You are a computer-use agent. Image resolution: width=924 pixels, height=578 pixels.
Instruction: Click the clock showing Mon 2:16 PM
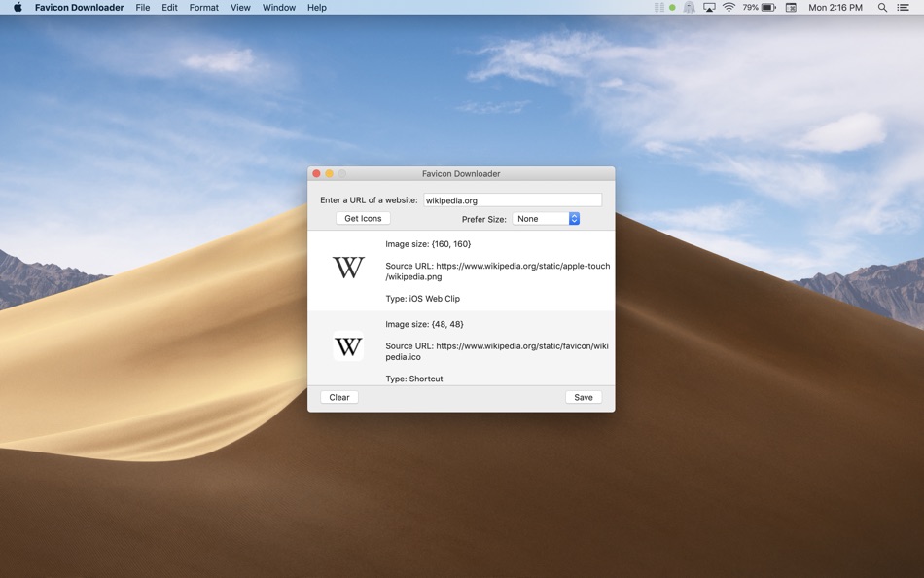[x=835, y=7]
